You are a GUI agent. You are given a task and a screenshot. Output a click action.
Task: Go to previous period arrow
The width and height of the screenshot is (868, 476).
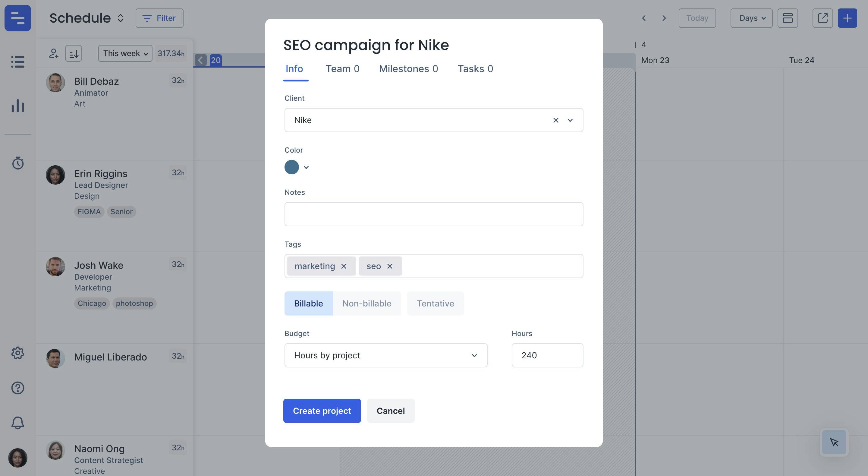(643, 18)
